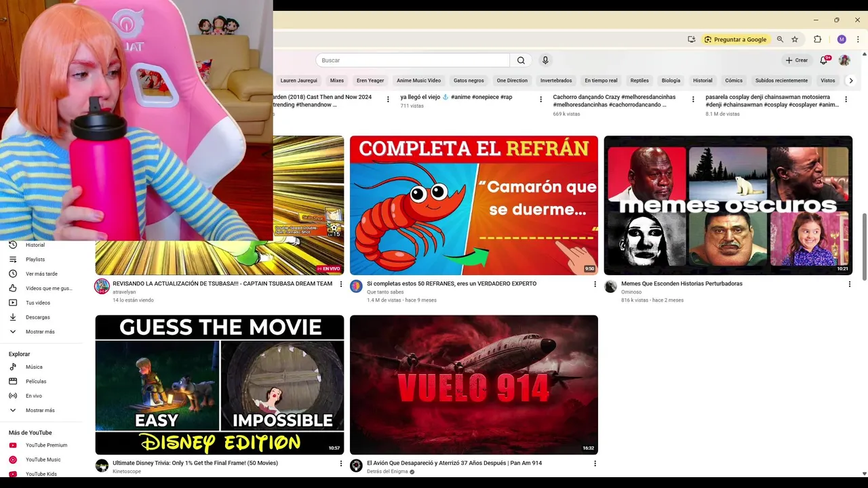Screen dimensions: 868x488
Task: Select the Invertebrados chip
Action: (x=556, y=81)
